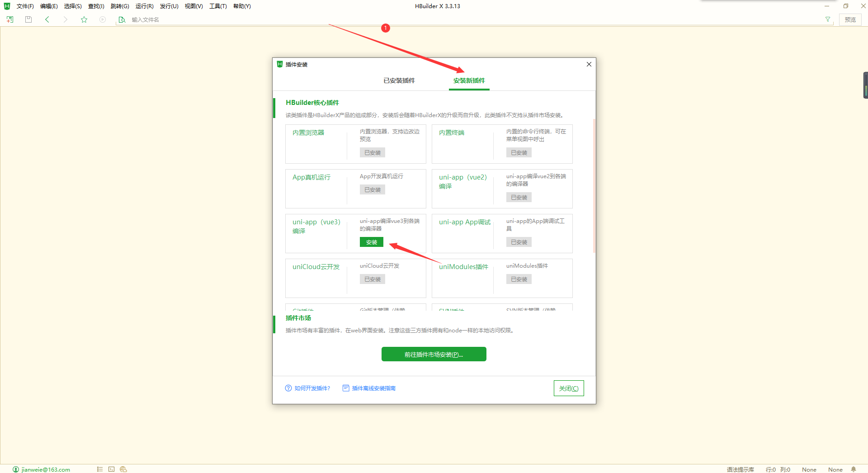Image resolution: width=868 pixels, height=473 pixels.
Task: Install the uni-app (vue3) 编译 plugin
Action: (372, 242)
